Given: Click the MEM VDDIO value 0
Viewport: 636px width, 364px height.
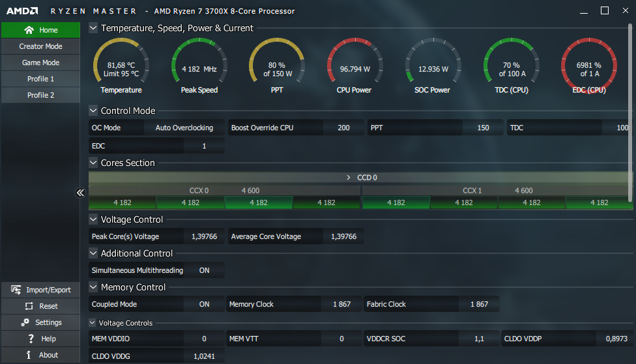Looking at the screenshot, I should [x=205, y=339].
